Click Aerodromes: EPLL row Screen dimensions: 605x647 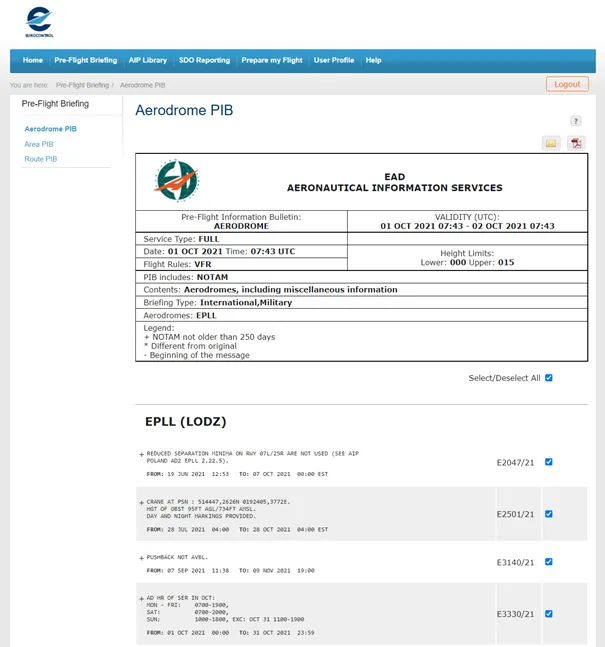(362, 315)
